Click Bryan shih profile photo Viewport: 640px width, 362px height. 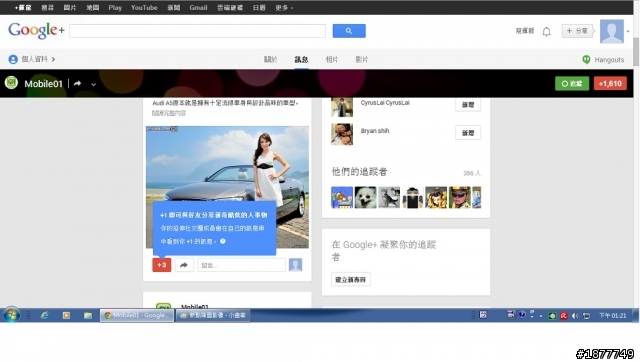click(x=342, y=134)
